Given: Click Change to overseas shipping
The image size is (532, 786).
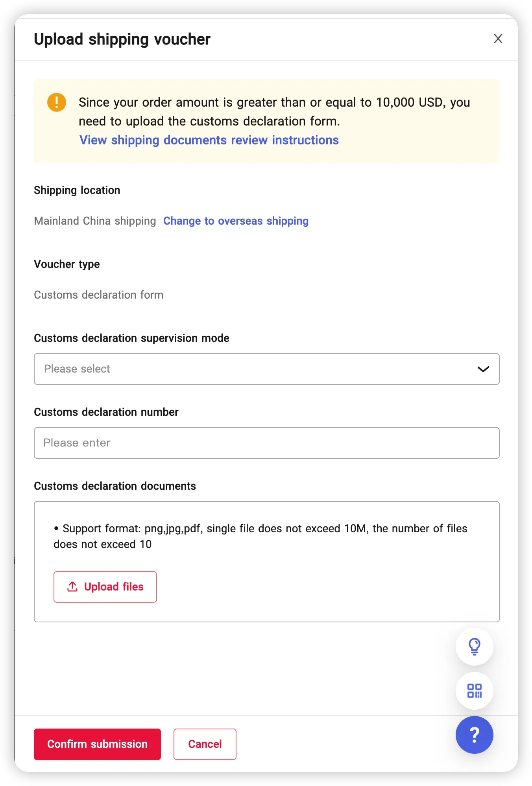Looking at the screenshot, I should tap(236, 221).
